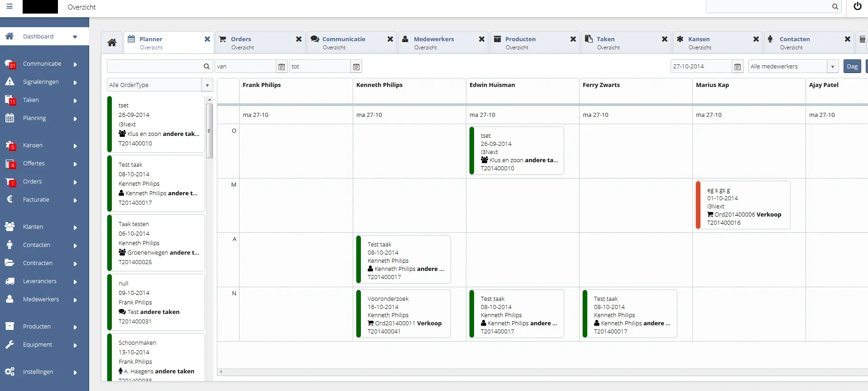Close the Medewerkers tab
Viewport: 868px width, 391px height.
pyautogui.click(x=482, y=39)
